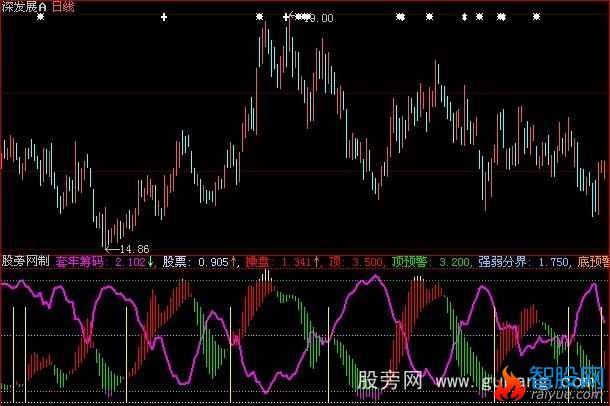Select the 日线 daily period label

63,7
